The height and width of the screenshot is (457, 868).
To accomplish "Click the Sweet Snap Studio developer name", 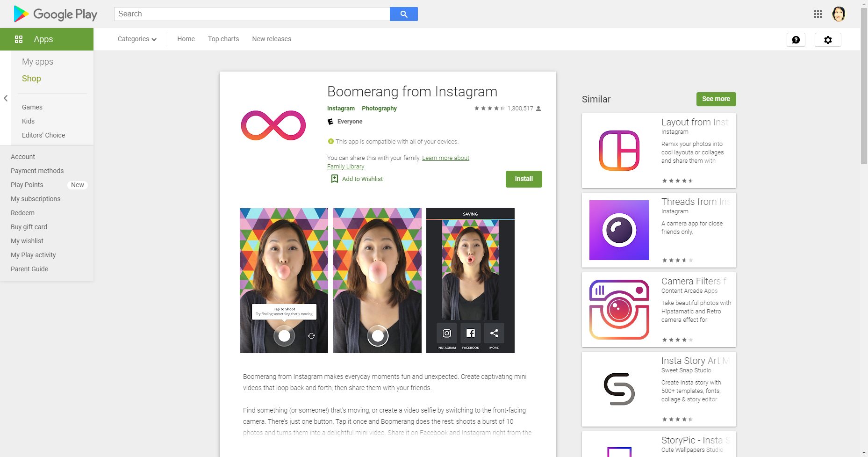I will tap(686, 370).
